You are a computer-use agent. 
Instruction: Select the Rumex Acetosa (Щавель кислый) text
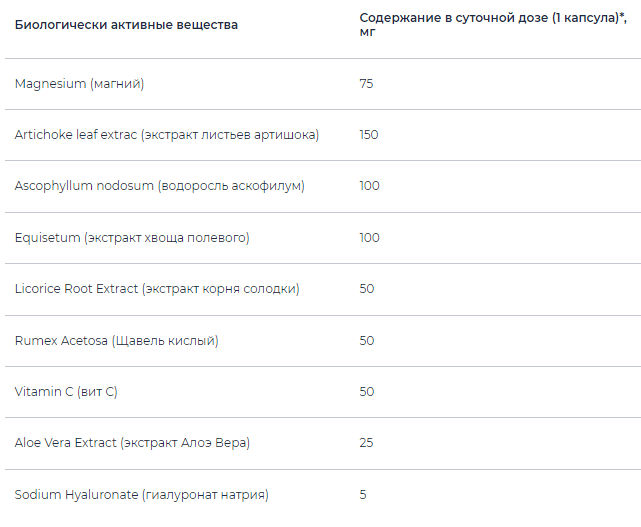click(x=116, y=341)
